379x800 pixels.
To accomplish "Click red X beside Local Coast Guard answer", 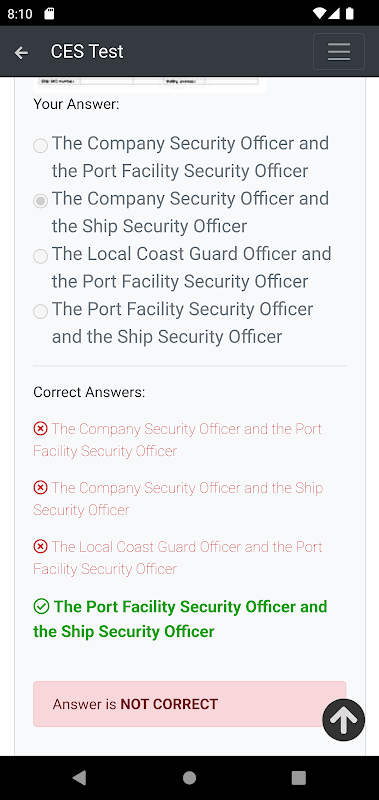I will pyautogui.click(x=40, y=547).
